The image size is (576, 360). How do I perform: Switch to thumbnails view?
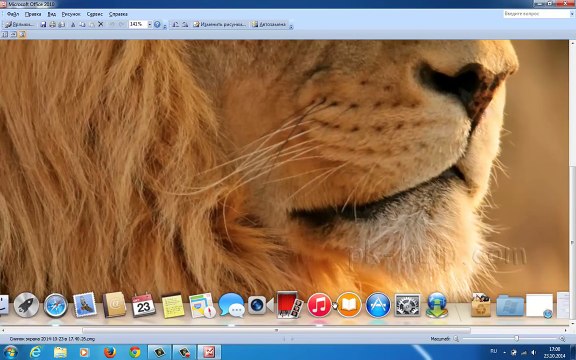(x=5, y=34)
